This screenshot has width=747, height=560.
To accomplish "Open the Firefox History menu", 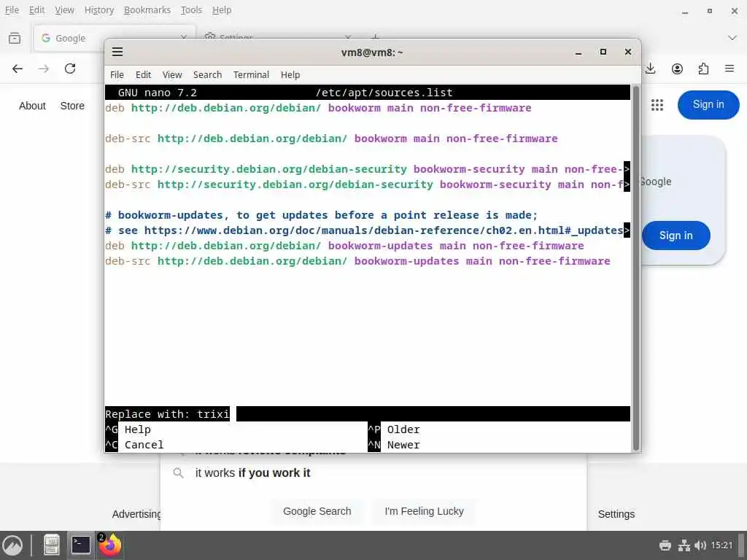I will click(x=99, y=10).
